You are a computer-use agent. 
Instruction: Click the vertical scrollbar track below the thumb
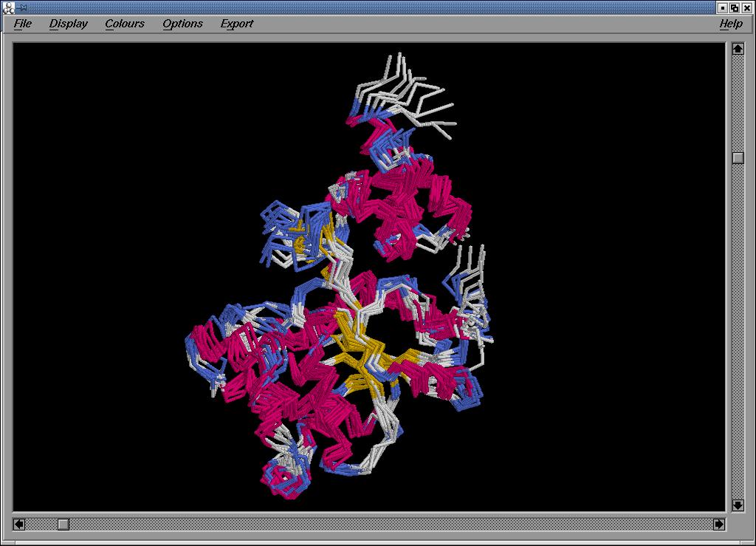tap(738, 332)
